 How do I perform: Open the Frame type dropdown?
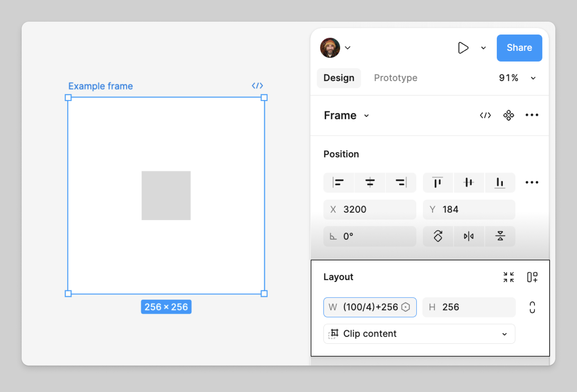pyautogui.click(x=346, y=115)
